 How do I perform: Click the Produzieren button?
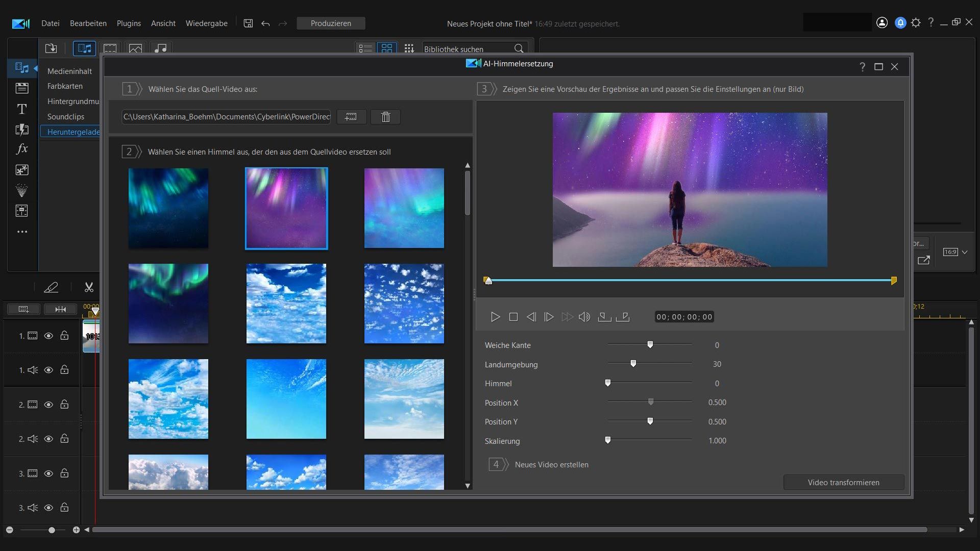331,23
